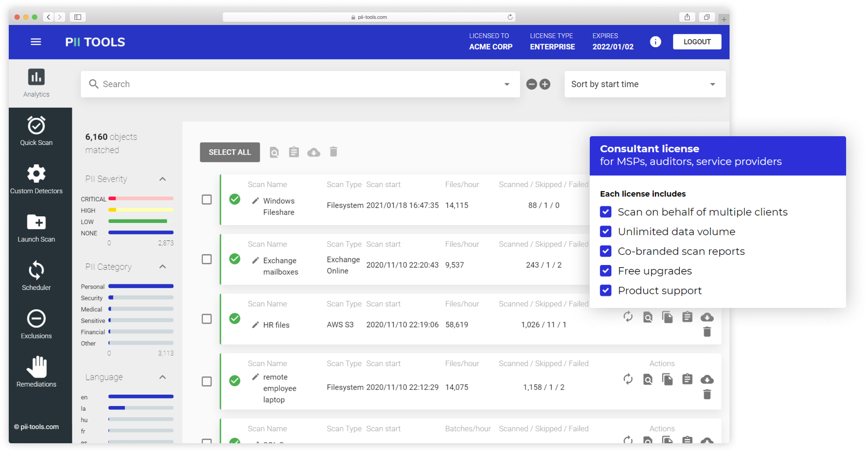Open the hamburger menu

point(36,42)
